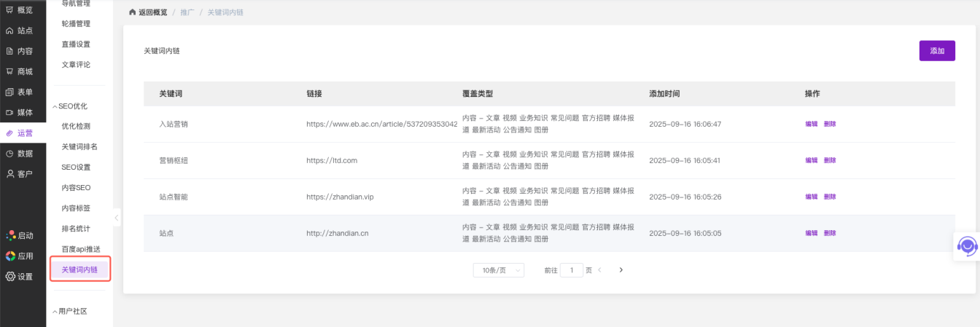
Task: Open the 站点 site icon in sidebar
Action: coord(9,31)
